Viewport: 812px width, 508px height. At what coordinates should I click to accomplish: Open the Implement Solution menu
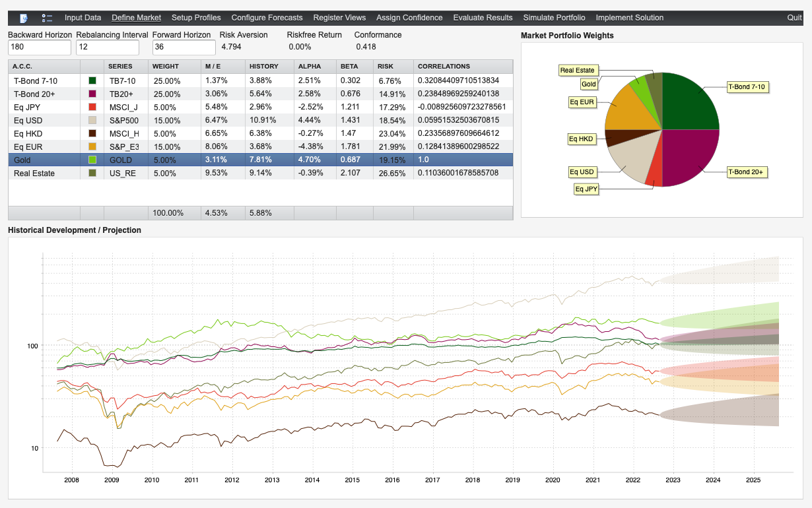630,18
